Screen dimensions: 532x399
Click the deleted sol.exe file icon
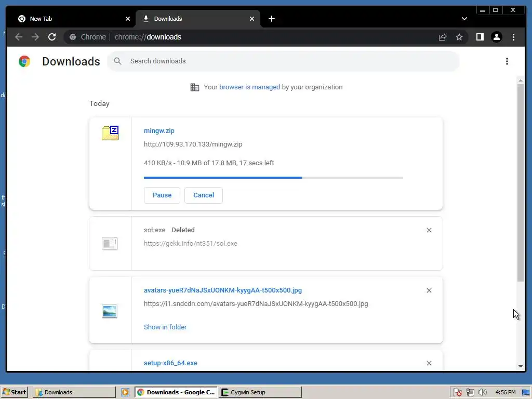click(110, 243)
